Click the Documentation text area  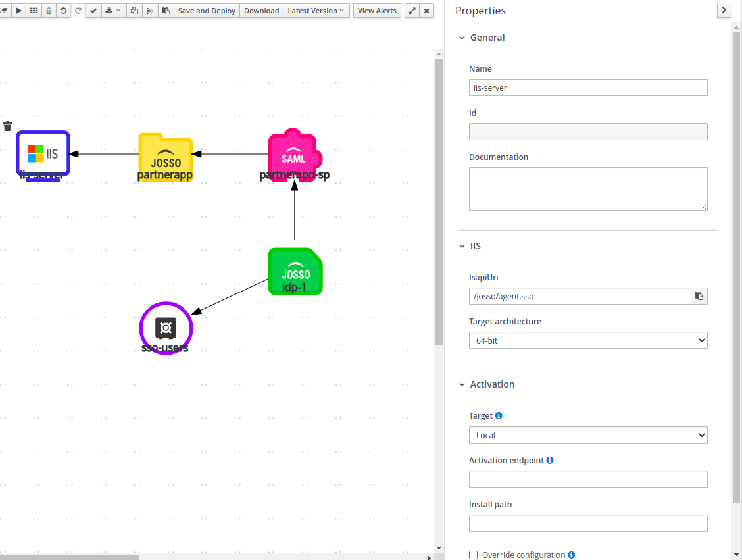(x=588, y=189)
